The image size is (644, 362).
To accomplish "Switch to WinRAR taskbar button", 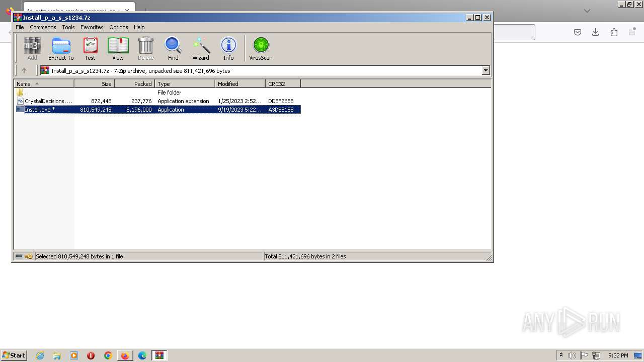I will pos(159,355).
